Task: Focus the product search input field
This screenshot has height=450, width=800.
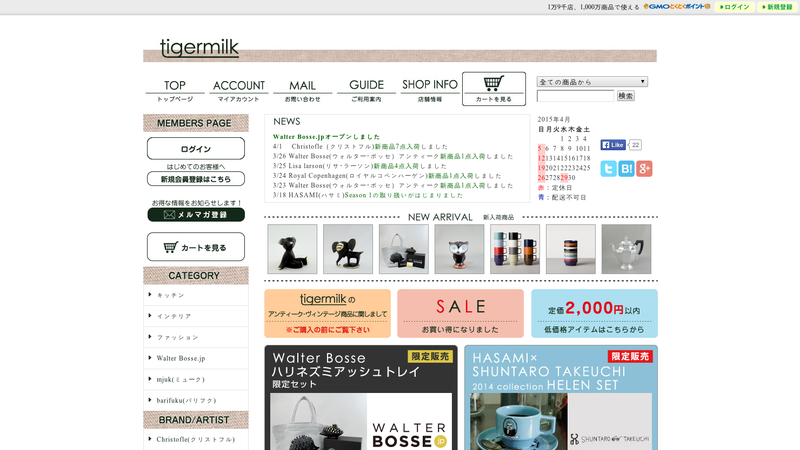Action: tap(576, 96)
